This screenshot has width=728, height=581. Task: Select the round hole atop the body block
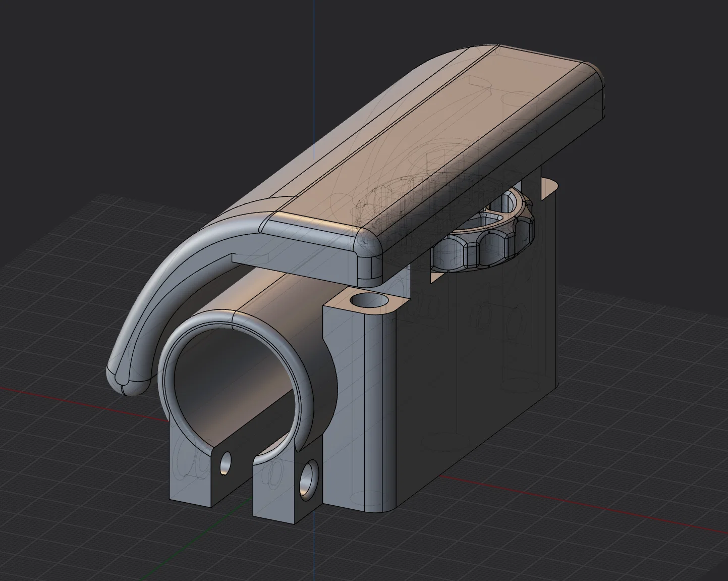[370, 301]
